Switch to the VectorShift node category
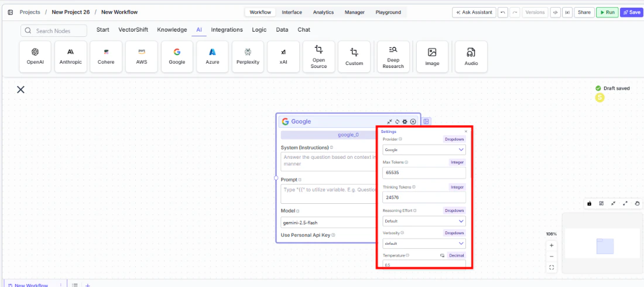The image size is (644, 287). pyautogui.click(x=133, y=30)
